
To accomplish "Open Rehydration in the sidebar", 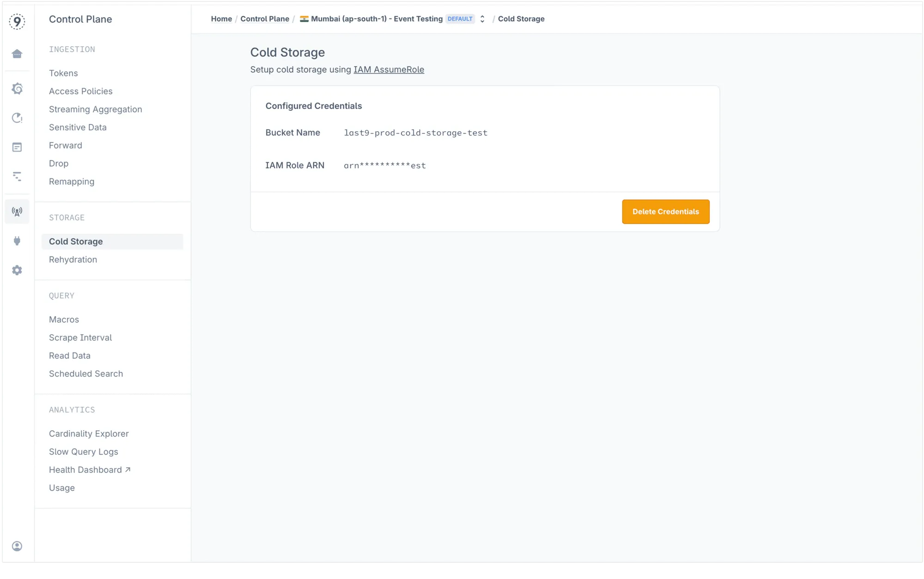I will 73,259.
